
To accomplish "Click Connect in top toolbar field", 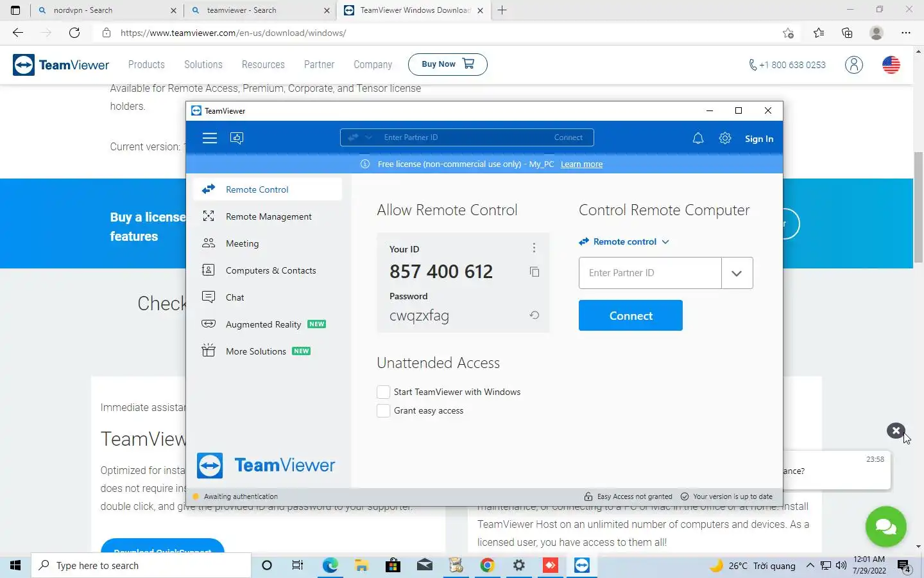I will coord(569,137).
